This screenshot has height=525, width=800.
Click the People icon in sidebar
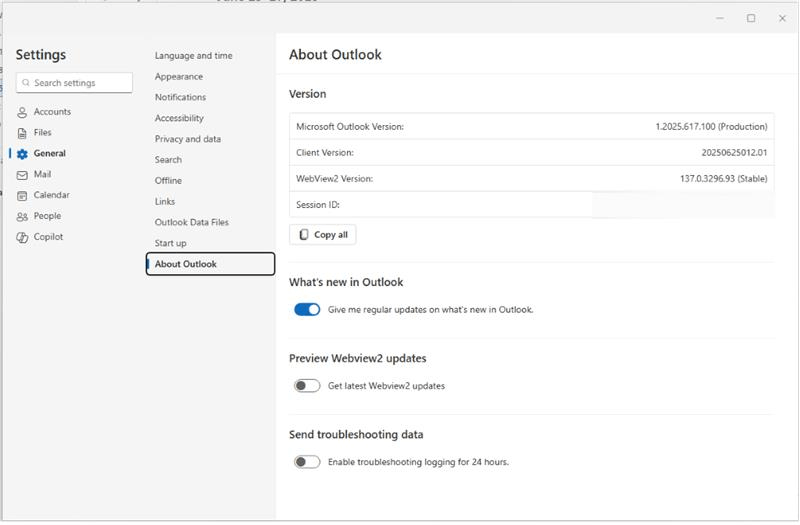(x=22, y=217)
